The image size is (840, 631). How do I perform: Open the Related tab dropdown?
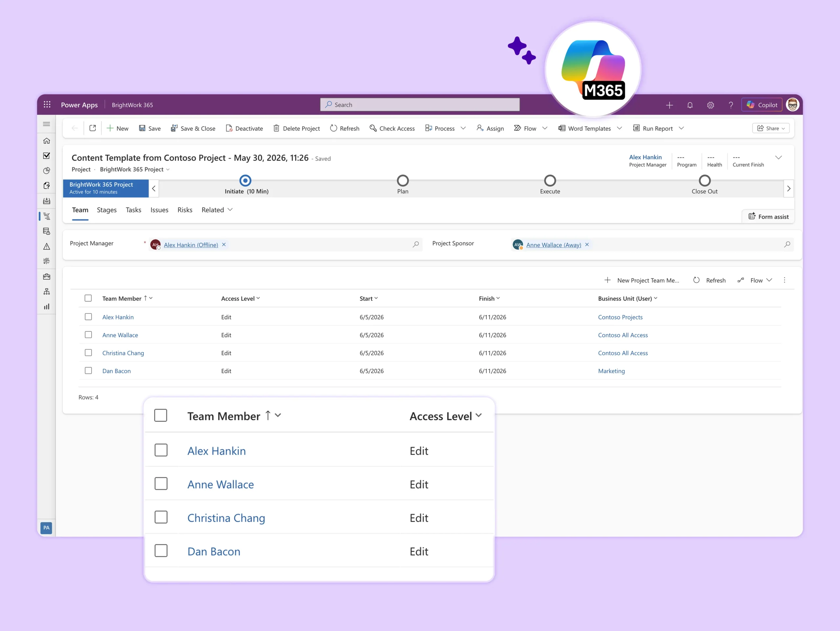coord(217,210)
